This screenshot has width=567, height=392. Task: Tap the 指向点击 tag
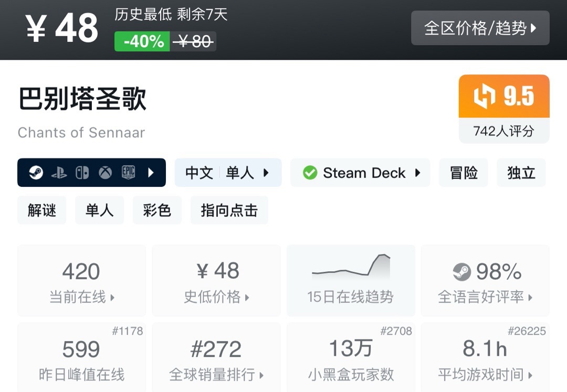229,210
